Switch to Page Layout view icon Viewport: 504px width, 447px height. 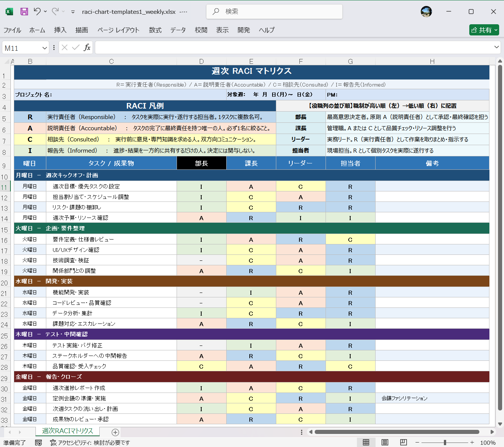(385, 442)
